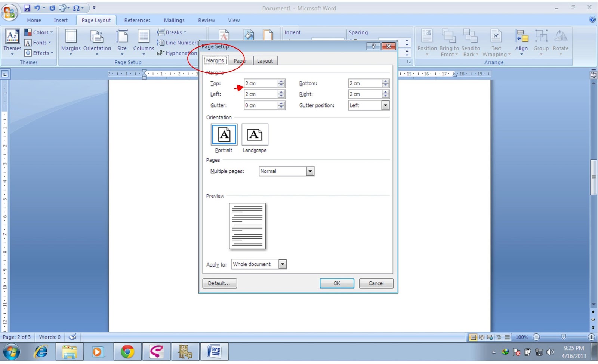Expand the Breaks dropdown
598x364 pixels.
[172, 32]
